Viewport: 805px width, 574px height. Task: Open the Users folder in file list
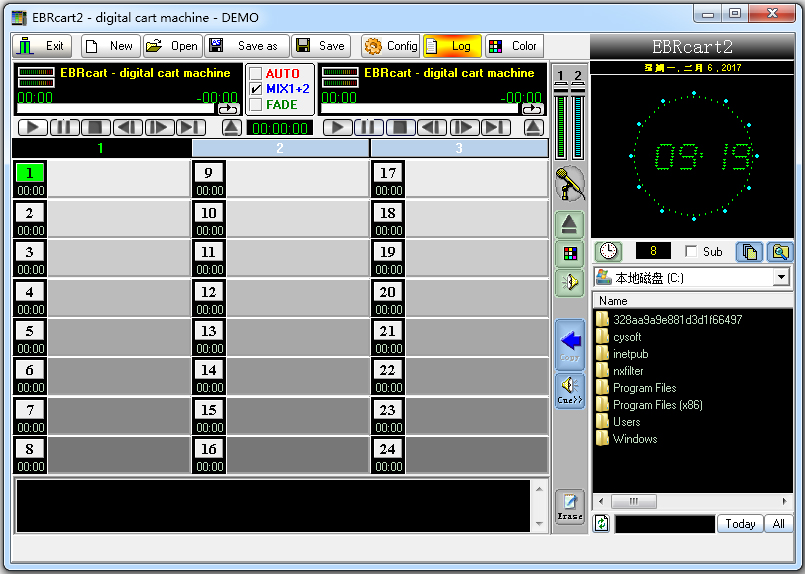[x=626, y=422]
